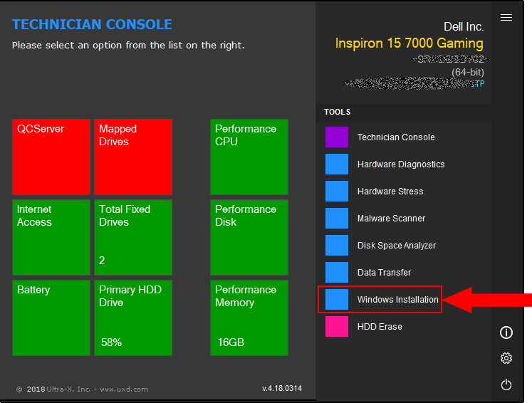Click the red Mapped Drives tile

(x=133, y=157)
